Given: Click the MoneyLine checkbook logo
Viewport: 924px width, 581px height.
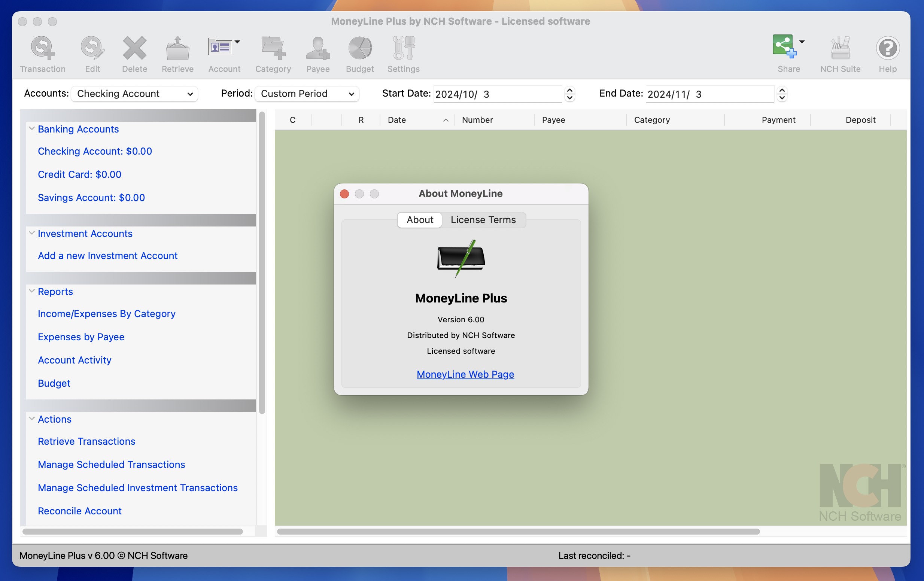Looking at the screenshot, I should point(461,258).
